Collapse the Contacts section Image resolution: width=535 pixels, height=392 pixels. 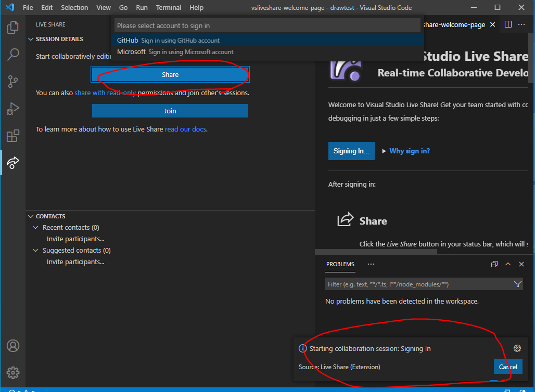[31, 216]
